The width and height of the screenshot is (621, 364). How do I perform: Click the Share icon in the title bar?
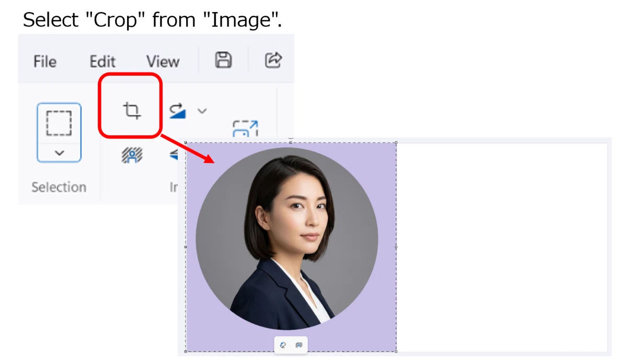pos(273,60)
